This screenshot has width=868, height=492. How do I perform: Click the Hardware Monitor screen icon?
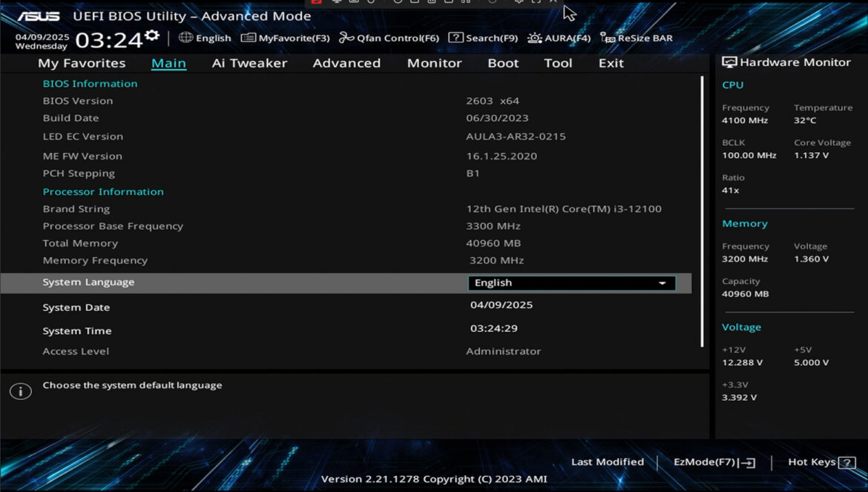(729, 62)
